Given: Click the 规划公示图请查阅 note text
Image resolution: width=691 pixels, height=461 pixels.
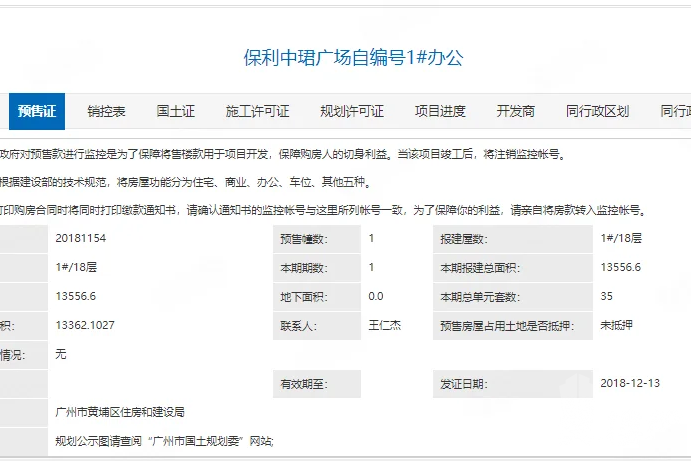Looking at the screenshot, I should 164,441.
